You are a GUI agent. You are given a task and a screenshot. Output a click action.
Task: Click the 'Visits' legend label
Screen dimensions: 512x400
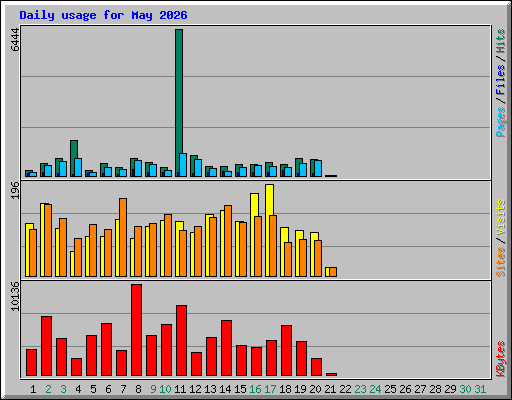pos(500,218)
